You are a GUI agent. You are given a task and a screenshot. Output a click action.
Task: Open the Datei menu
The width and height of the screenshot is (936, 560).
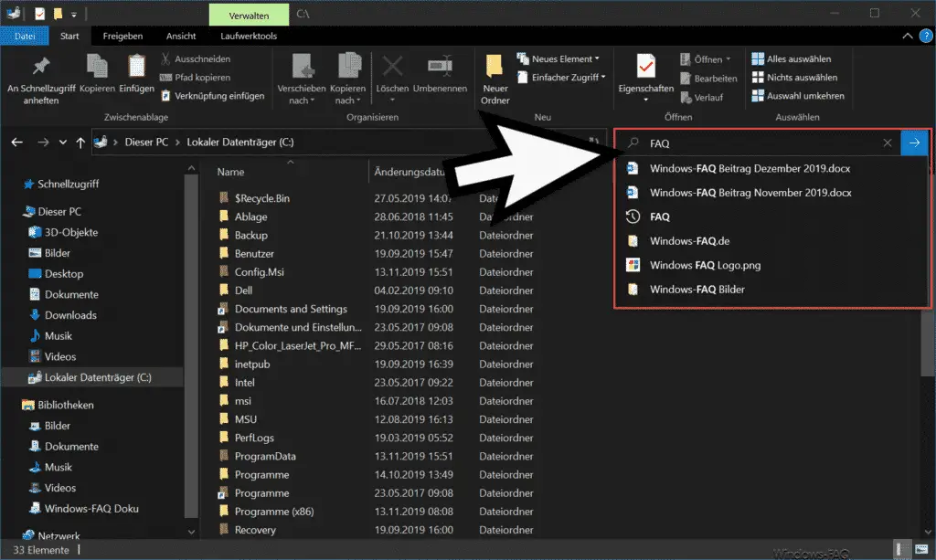tap(25, 36)
